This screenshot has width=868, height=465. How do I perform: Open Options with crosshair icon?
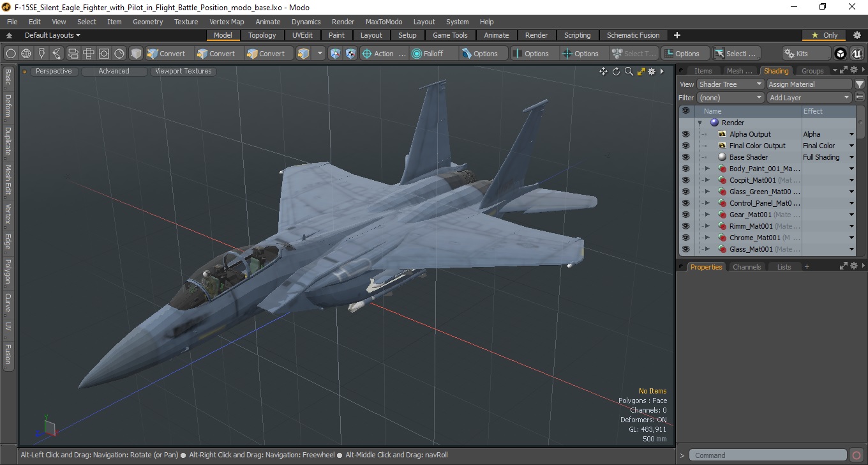(585, 54)
